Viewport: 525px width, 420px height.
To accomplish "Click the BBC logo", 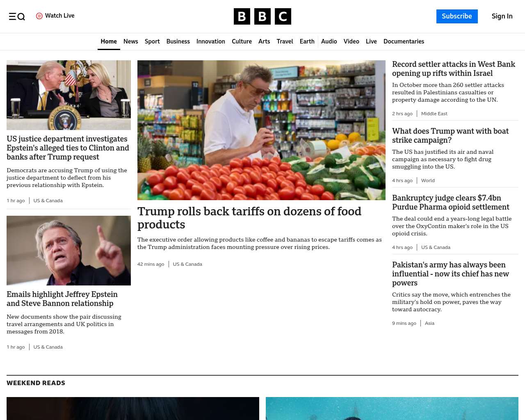I will [x=262, y=16].
